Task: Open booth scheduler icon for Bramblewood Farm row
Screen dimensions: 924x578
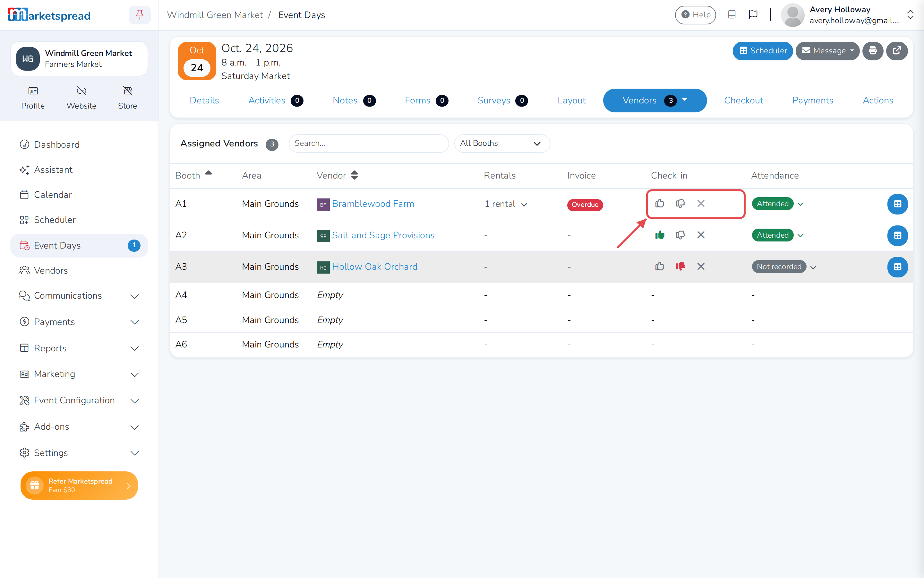Action: [897, 204]
